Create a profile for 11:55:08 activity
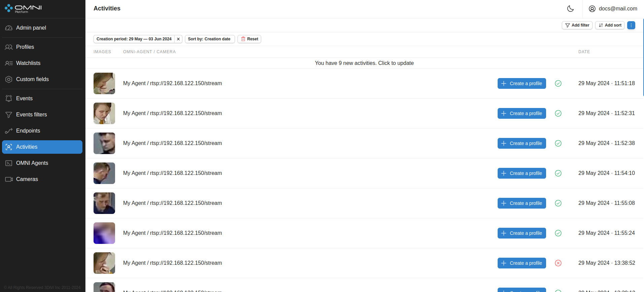 click(x=522, y=203)
